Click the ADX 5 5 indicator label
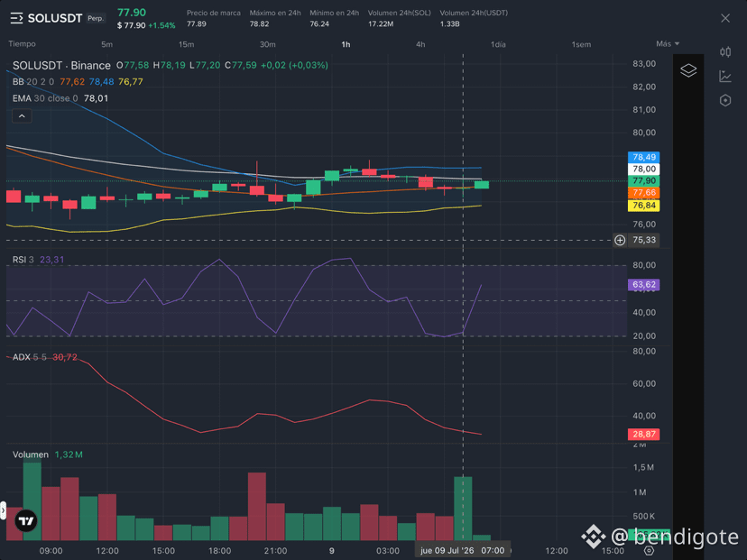The width and height of the screenshot is (747, 560). (x=30, y=357)
